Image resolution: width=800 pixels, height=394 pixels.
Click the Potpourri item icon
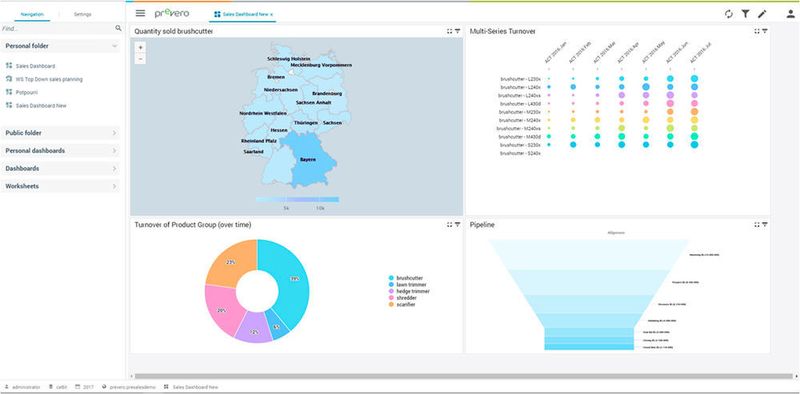(9, 92)
